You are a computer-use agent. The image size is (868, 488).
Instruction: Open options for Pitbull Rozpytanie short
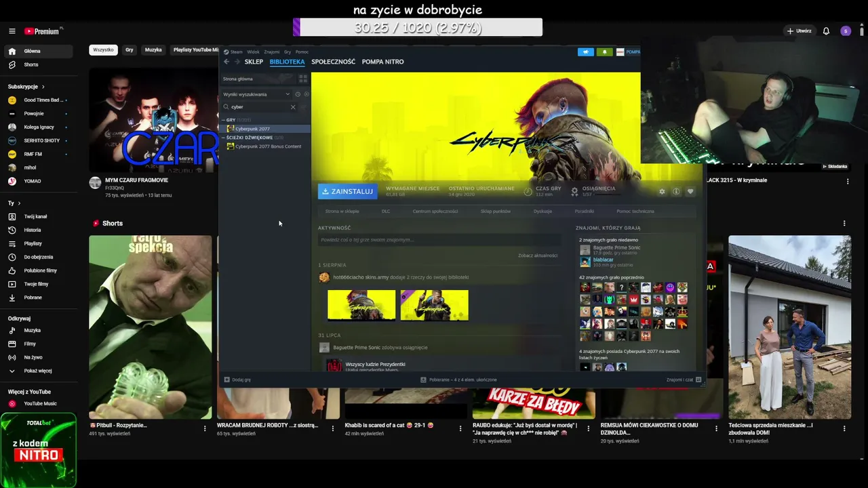tap(205, 428)
